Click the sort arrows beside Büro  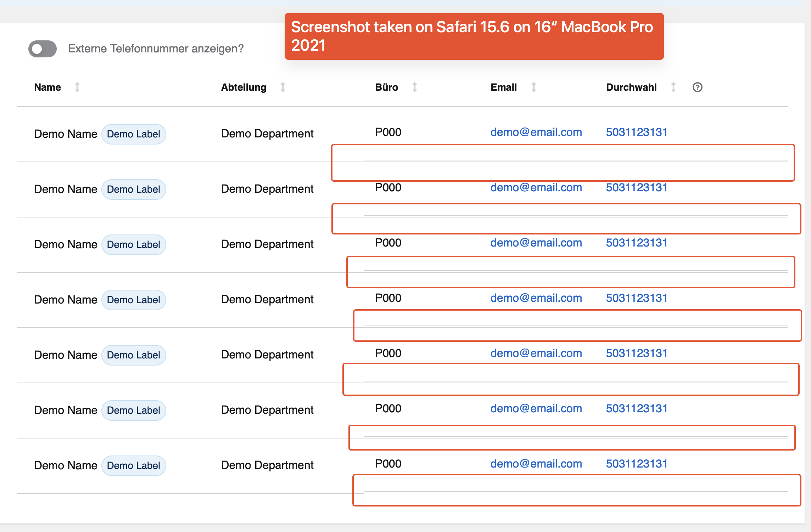[x=414, y=87]
